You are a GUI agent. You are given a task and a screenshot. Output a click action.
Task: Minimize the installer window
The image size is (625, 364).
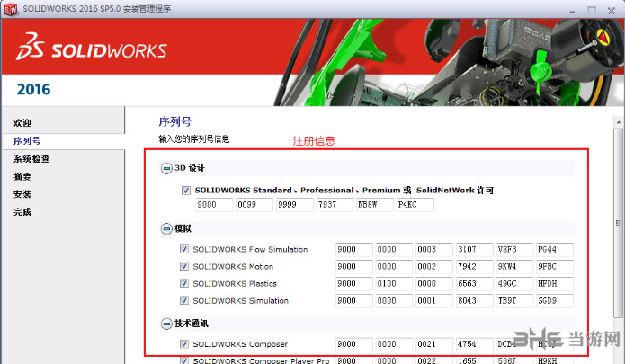click(573, 11)
